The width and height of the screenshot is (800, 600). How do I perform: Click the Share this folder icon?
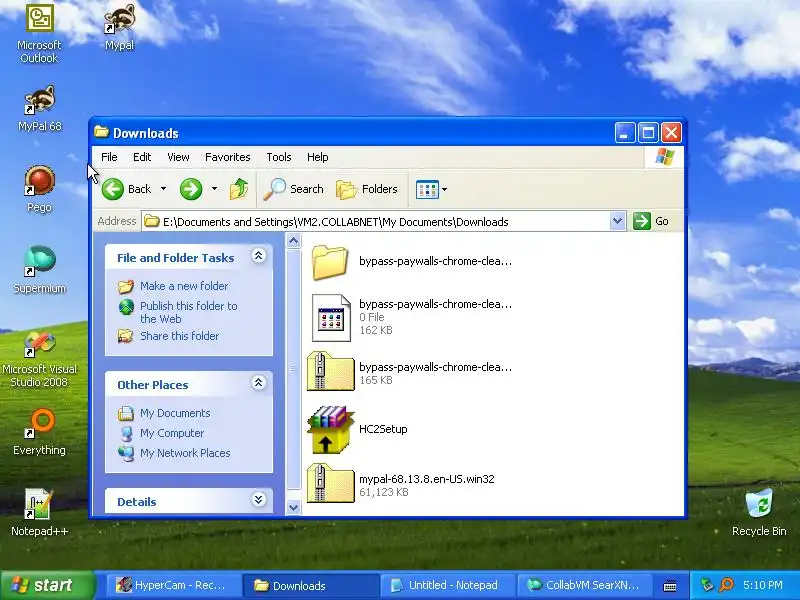[126, 336]
